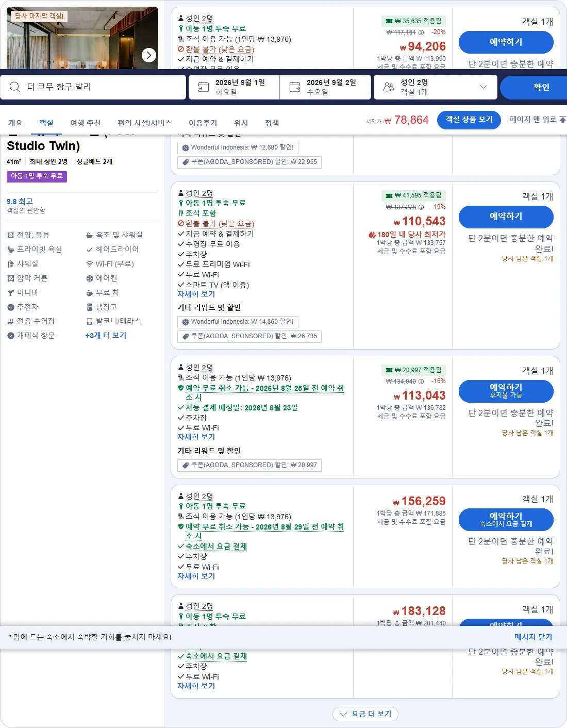Click the info icon beside crossed-out ₩137,278

421,207
